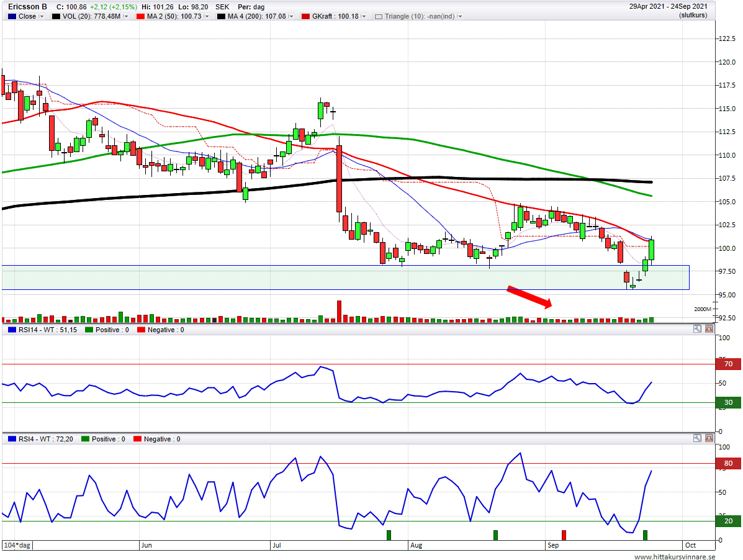743x560 pixels.
Task: Expand the MA 4 (200) indicator dropdown
Action: tap(291, 16)
